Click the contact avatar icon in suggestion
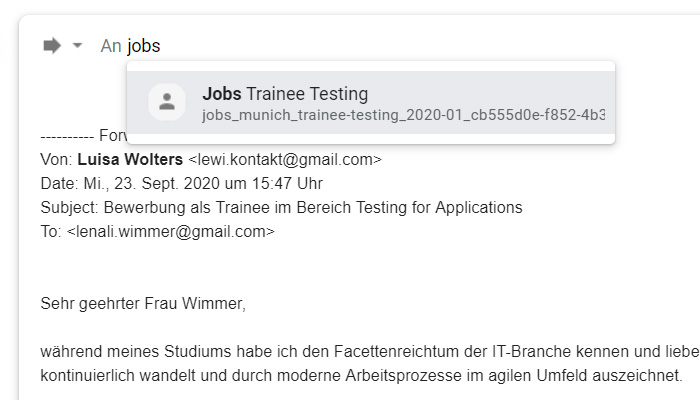The width and height of the screenshot is (700, 400). tap(167, 102)
